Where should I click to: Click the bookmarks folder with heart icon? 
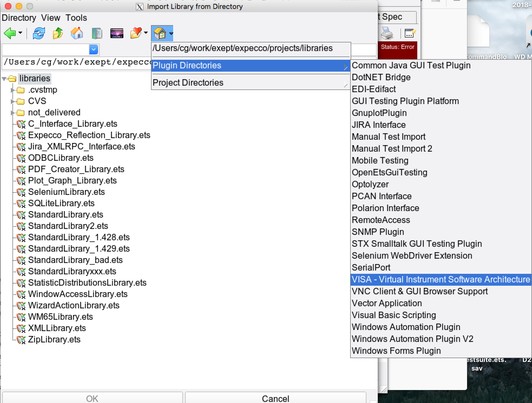click(136, 34)
